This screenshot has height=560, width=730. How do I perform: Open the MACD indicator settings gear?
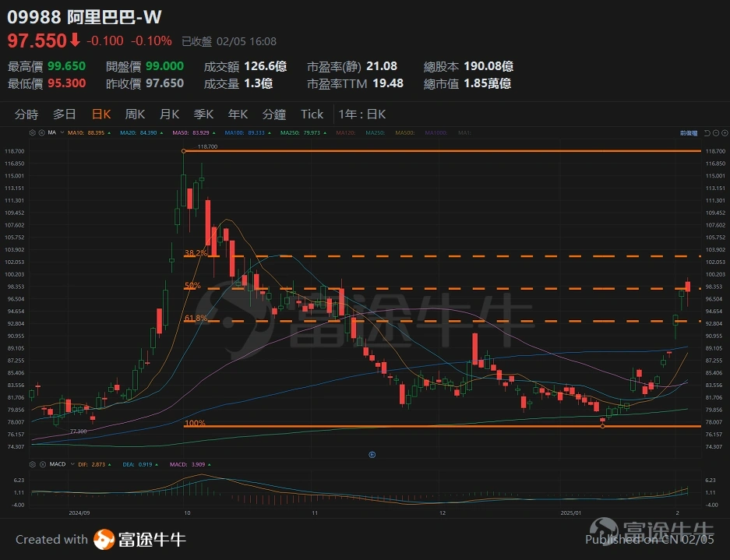pos(32,464)
